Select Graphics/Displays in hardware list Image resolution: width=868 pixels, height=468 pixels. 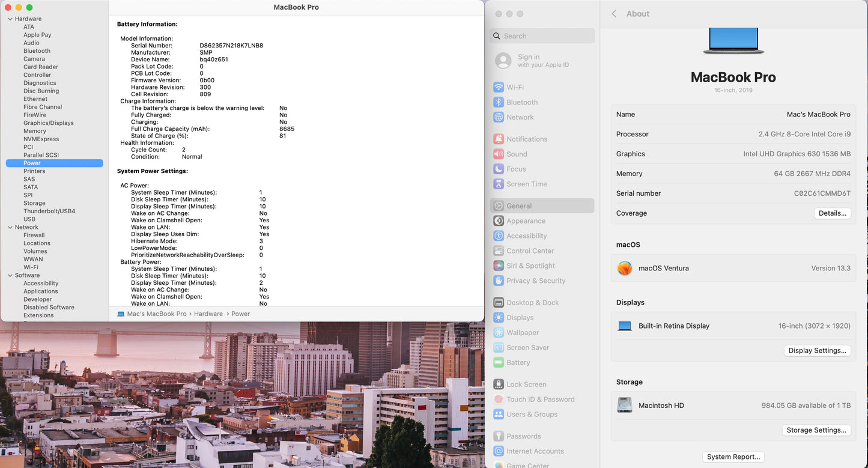(49, 123)
